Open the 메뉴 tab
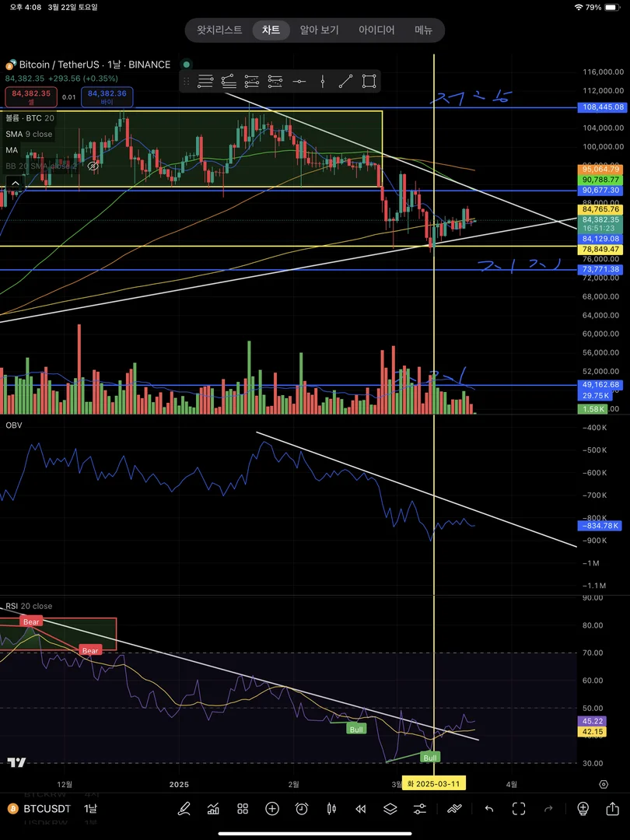630x840 pixels. click(x=424, y=30)
